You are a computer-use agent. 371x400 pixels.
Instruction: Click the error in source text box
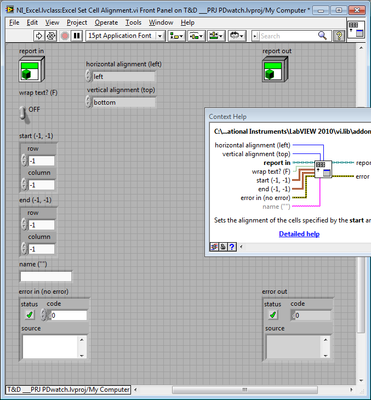(x=50, y=347)
